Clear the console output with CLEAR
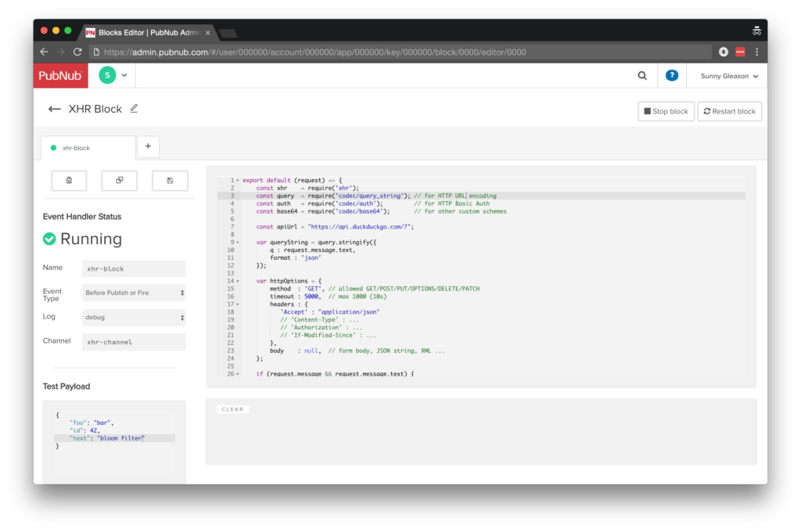This screenshot has width=801, height=532. click(x=232, y=409)
